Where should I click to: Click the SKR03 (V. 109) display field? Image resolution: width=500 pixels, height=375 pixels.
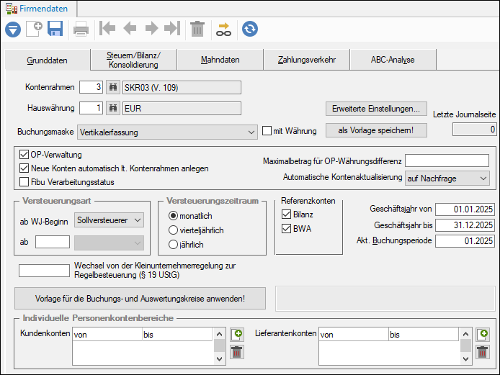[x=182, y=87]
